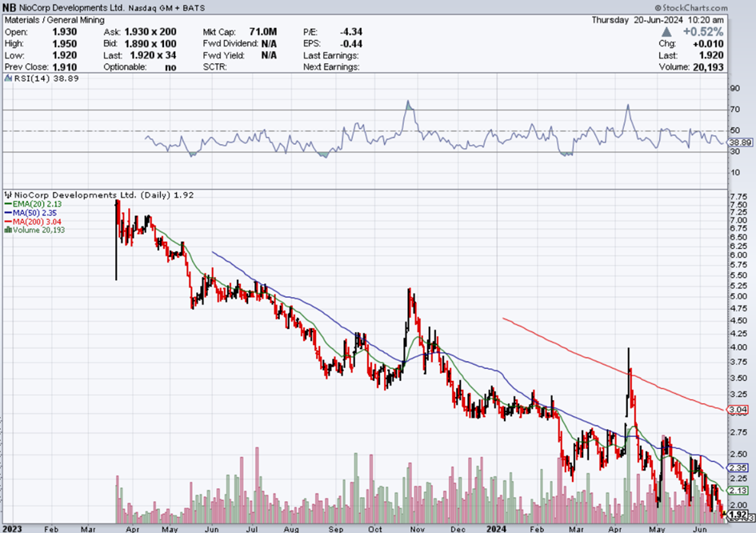Click the MA(200) 3.04 legend label

[37, 222]
